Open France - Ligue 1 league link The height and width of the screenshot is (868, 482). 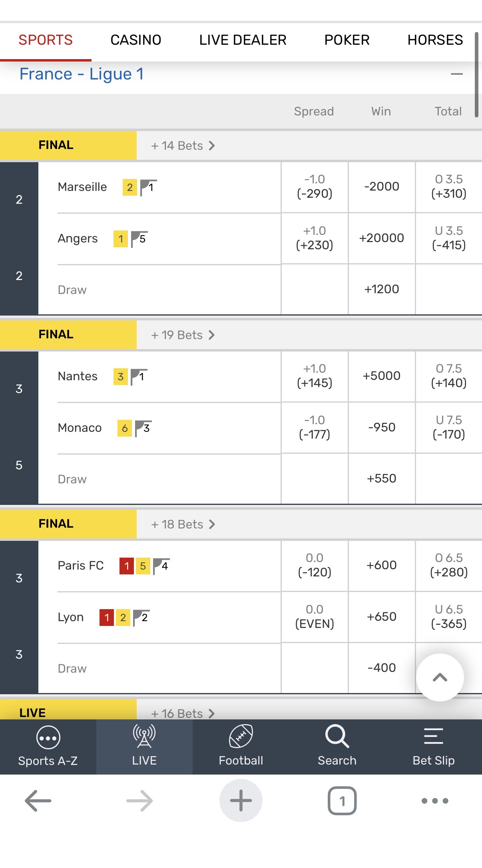point(82,74)
